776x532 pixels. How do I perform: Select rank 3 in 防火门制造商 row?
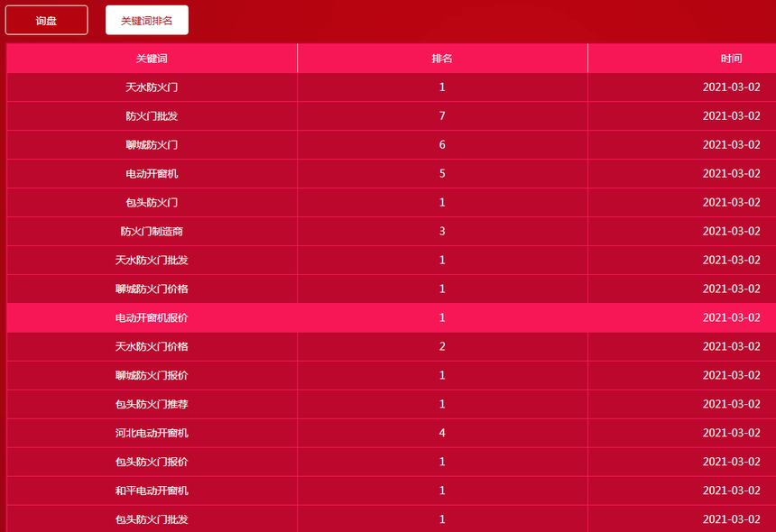(442, 232)
